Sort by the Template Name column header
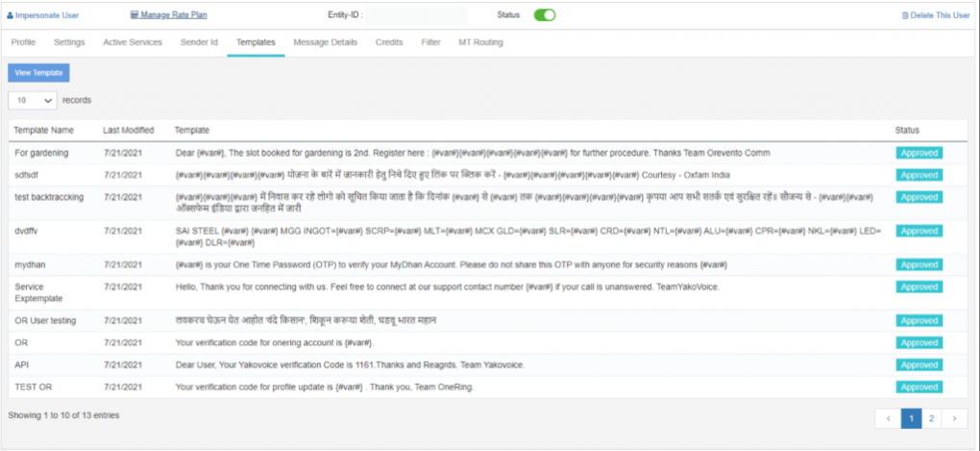The image size is (980, 451). (x=44, y=130)
